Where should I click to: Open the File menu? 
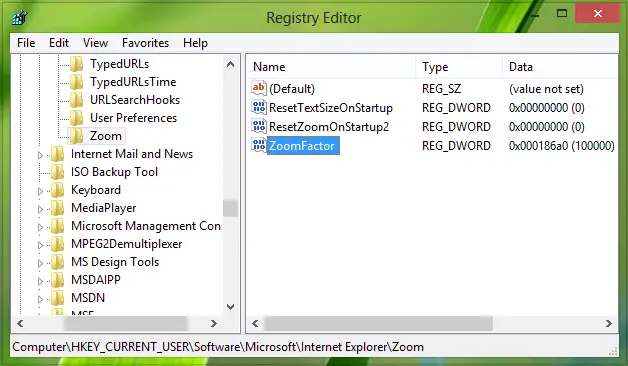[x=26, y=43]
